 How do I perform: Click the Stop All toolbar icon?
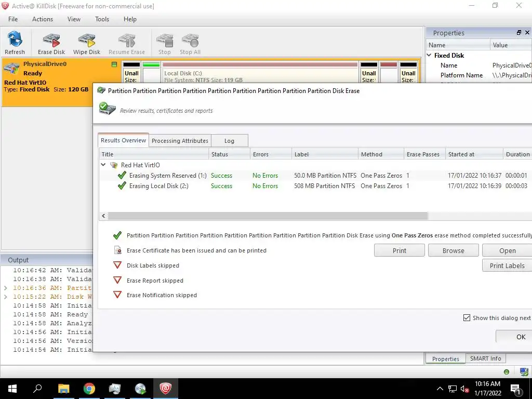click(190, 43)
